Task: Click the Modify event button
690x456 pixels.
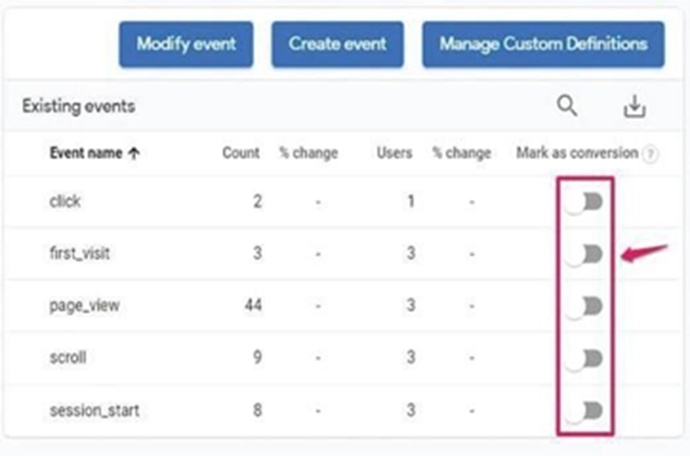Action: pyautogui.click(x=186, y=44)
